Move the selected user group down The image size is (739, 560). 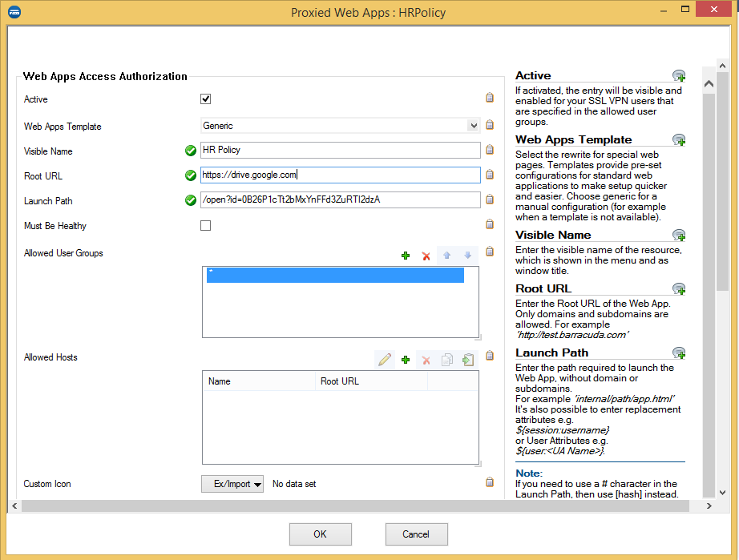pyautogui.click(x=467, y=256)
